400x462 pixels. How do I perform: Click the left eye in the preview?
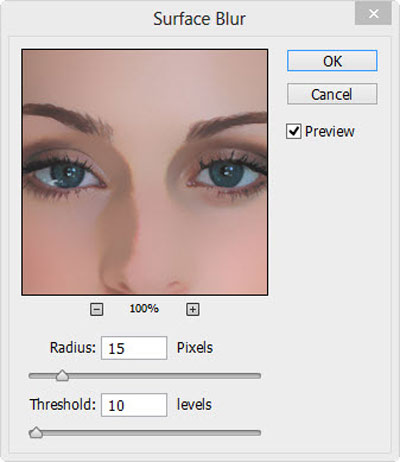tap(68, 175)
